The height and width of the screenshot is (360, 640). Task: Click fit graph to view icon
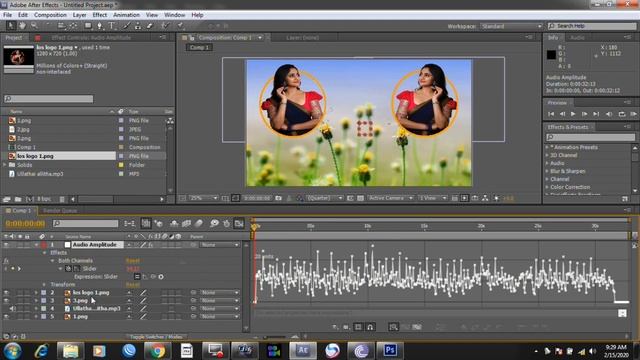click(x=416, y=327)
